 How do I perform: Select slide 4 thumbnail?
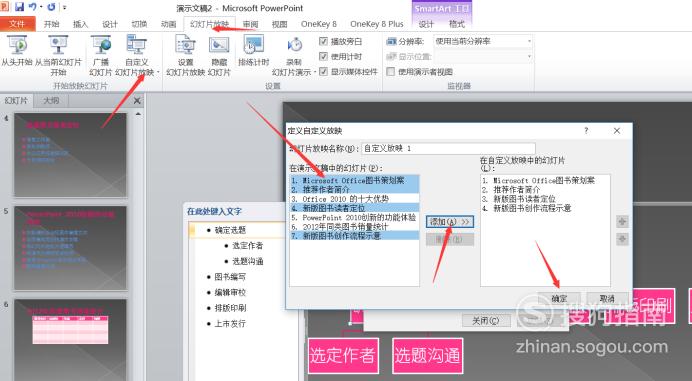coord(71,155)
